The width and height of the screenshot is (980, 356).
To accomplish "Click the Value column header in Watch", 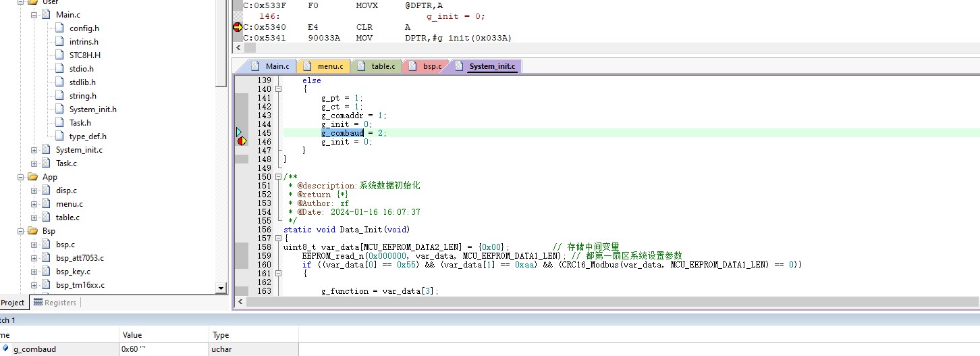I will point(132,335).
